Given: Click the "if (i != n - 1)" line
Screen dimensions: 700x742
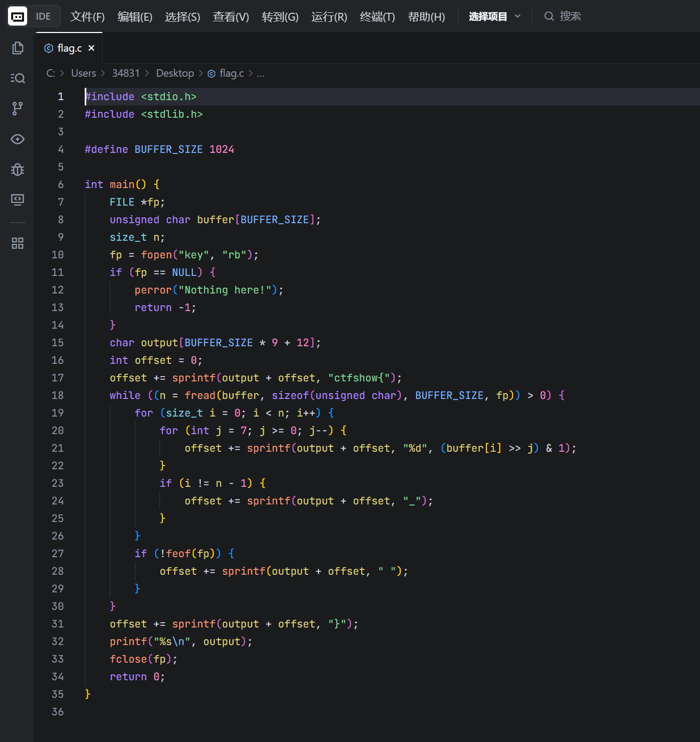Looking at the screenshot, I should 213,483.
